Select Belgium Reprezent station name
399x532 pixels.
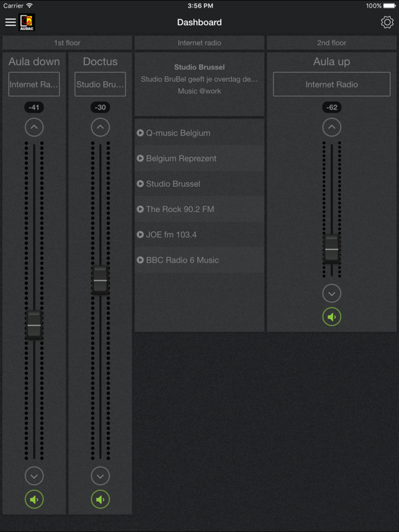click(181, 159)
